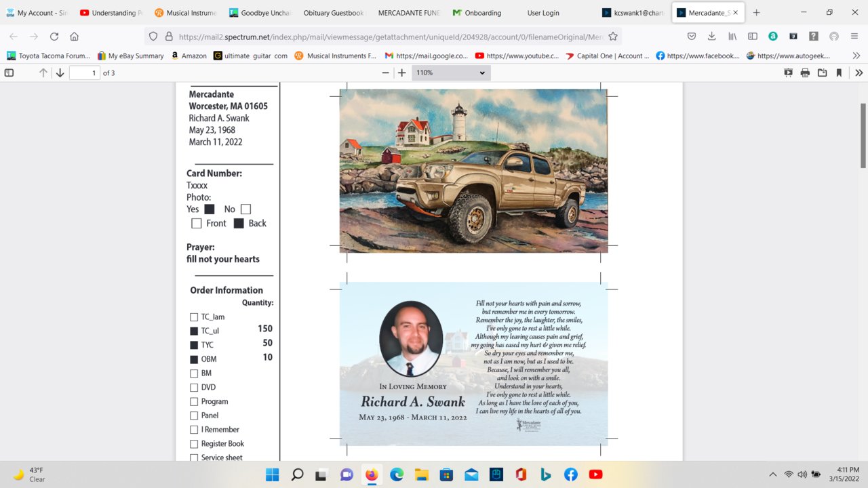Open Firefox downloads panel
The width and height of the screenshot is (868, 488).
click(x=711, y=37)
